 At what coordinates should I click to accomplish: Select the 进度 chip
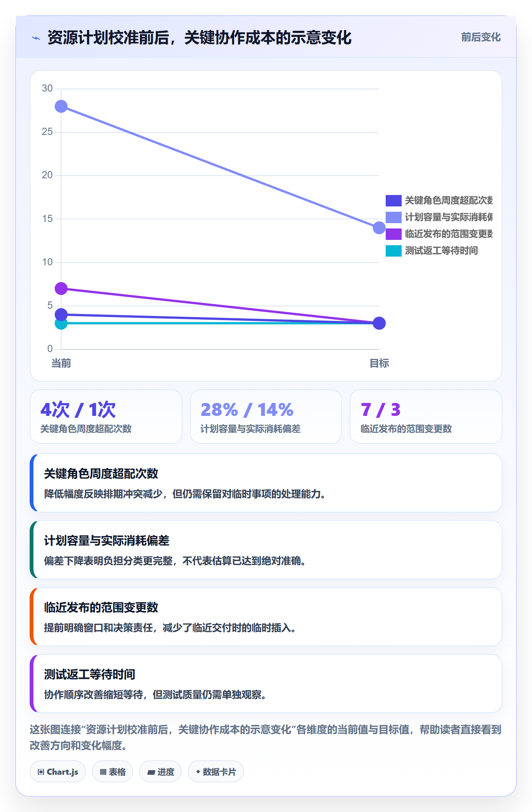click(160, 772)
